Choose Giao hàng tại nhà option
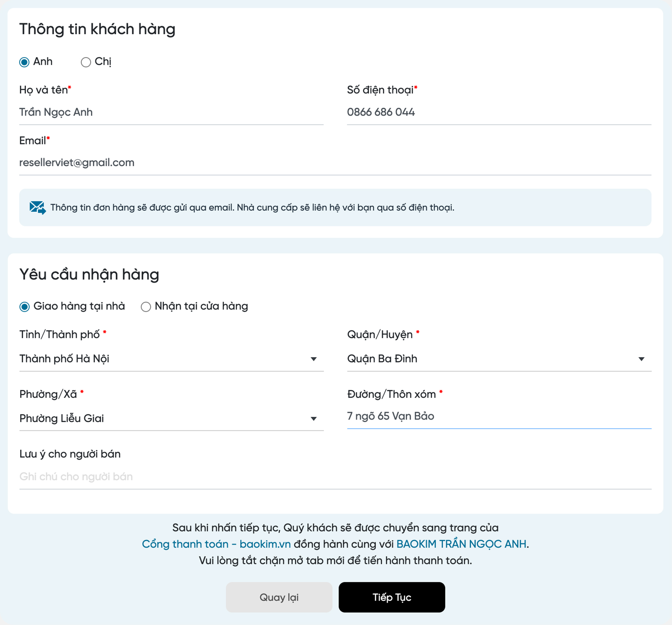 [x=24, y=307]
